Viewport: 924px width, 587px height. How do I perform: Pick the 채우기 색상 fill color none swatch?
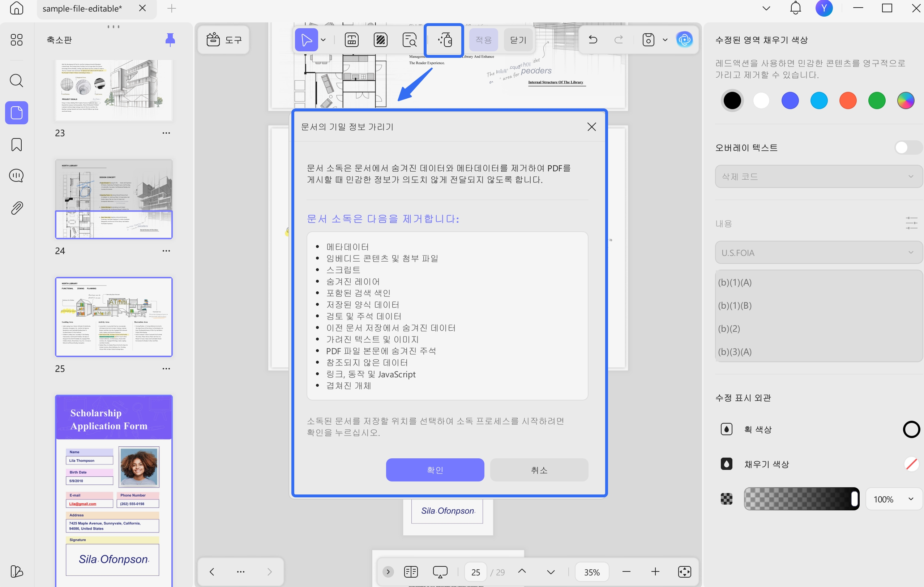pyautogui.click(x=911, y=464)
